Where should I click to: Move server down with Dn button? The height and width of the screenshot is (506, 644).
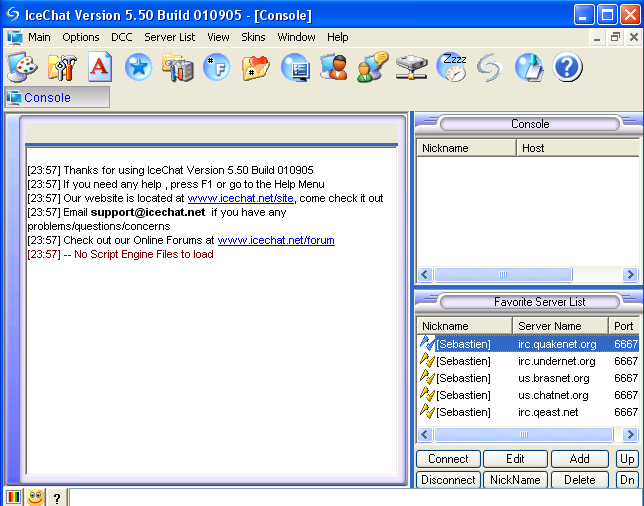pyautogui.click(x=627, y=480)
